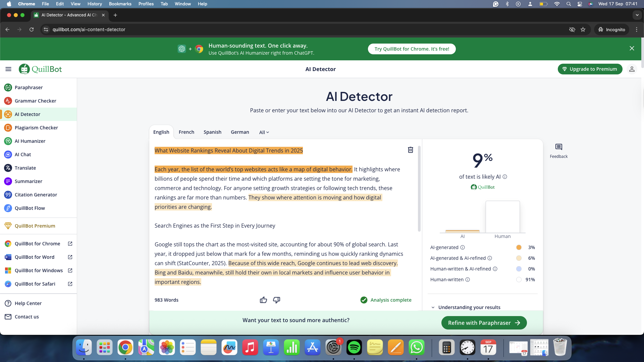Open QuillBot for Windows external link
Screen dimensions: 644x362
point(70,270)
